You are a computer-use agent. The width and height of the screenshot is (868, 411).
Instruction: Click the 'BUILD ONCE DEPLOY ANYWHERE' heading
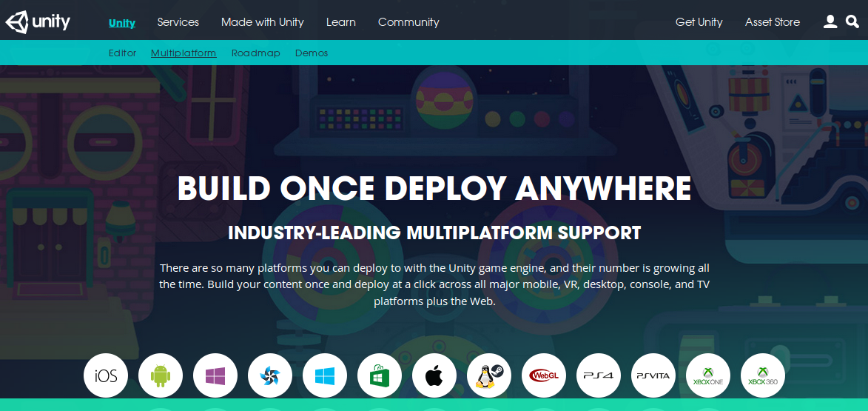(434, 188)
